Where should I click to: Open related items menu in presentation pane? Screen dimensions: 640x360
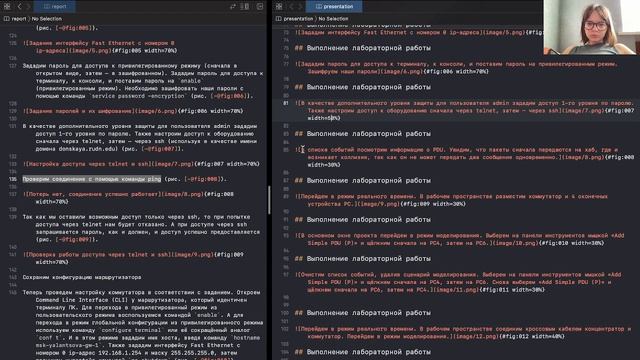(279, 6)
